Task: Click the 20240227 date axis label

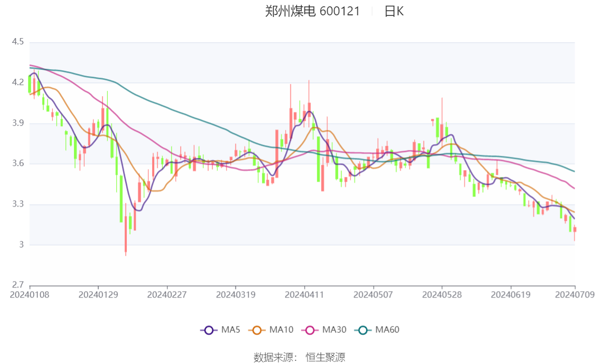Action: pyautogui.click(x=167, y=295)
